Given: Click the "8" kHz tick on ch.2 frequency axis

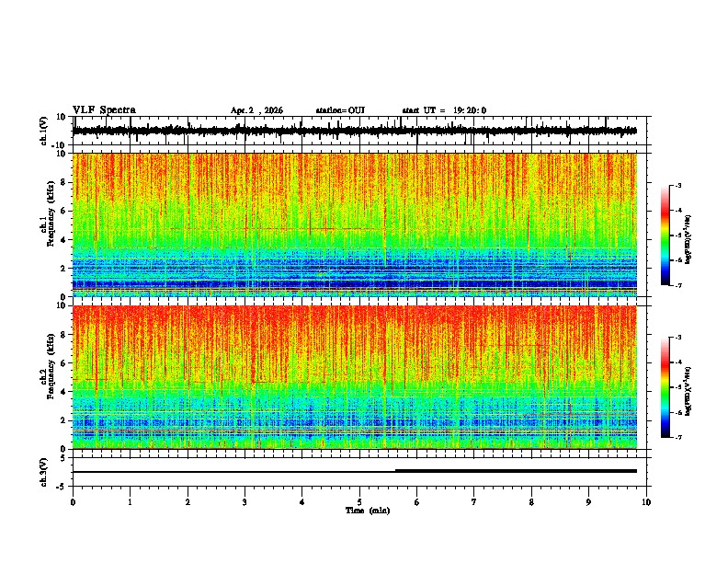Looking at the screenshot, I should [x=63, y=335].
